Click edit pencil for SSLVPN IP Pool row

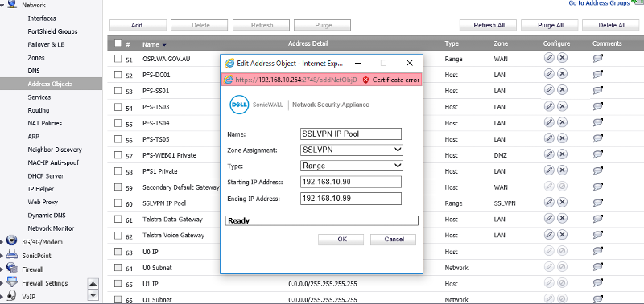[549, 202]
